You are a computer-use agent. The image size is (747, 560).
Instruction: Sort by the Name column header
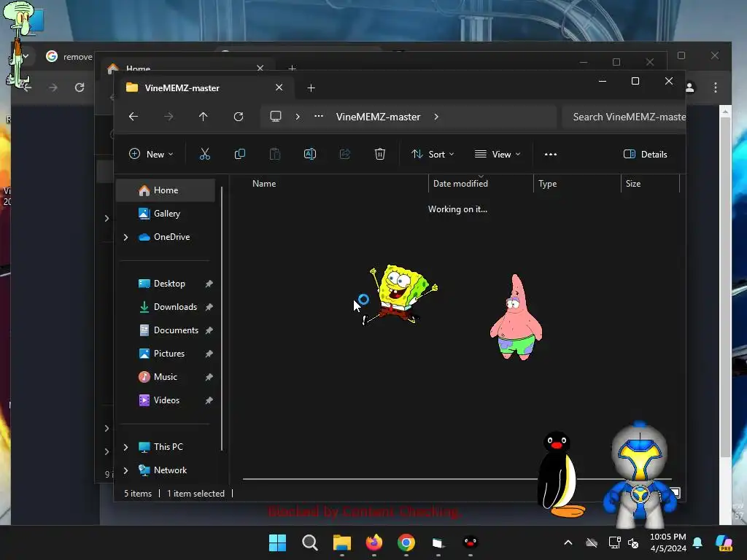click(x=264, y=183)
